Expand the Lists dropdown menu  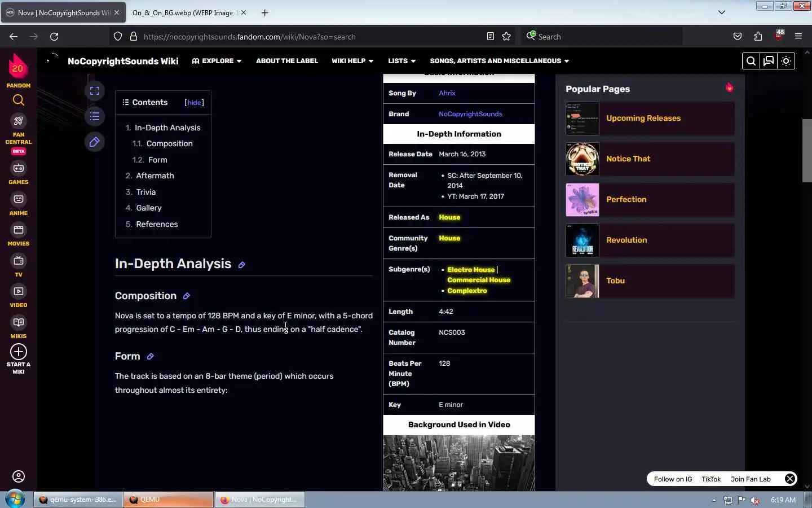(x=401, y=61)
